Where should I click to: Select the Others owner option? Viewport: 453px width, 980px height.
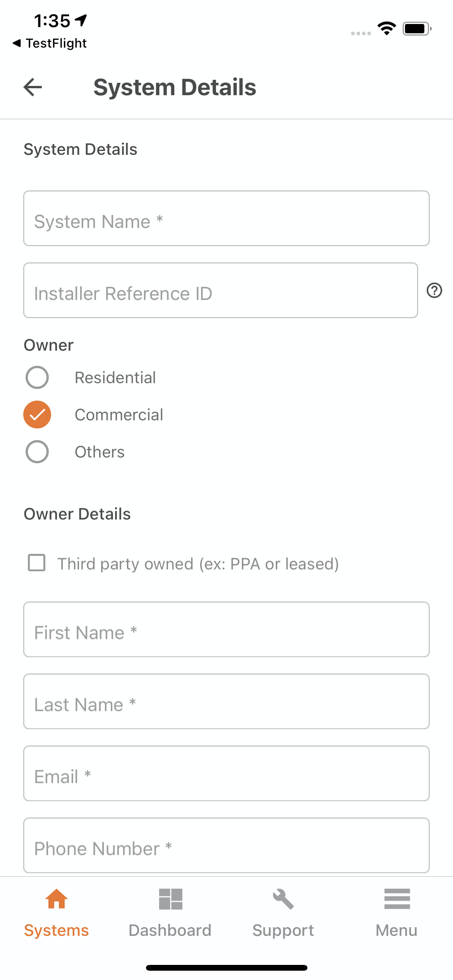tap(37, 451)
